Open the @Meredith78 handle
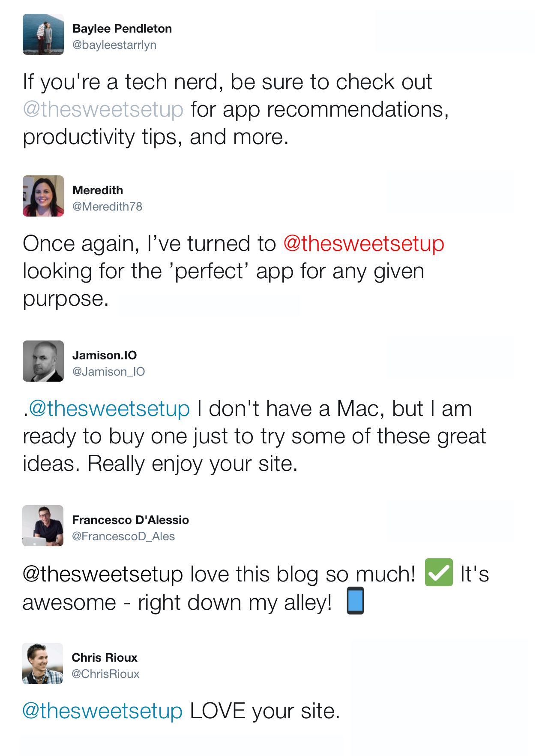This screenshot has width=557, height=756. (x=107, y=206)
